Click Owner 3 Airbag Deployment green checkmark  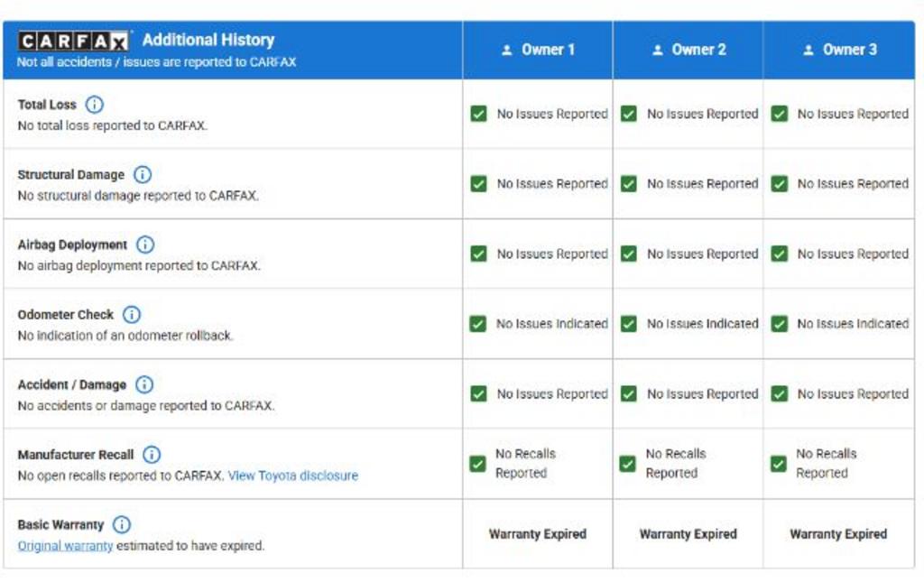click(x=780, y=254)
